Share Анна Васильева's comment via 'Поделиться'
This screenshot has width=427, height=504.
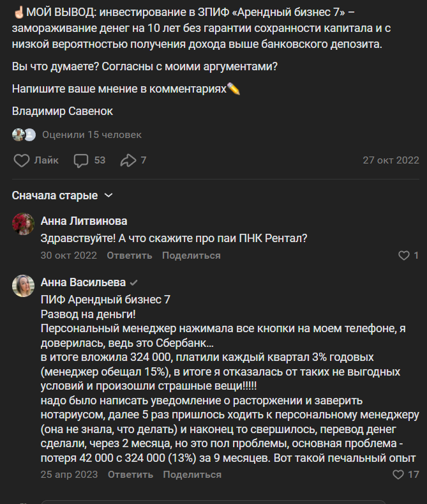click(x=192, y=475)
